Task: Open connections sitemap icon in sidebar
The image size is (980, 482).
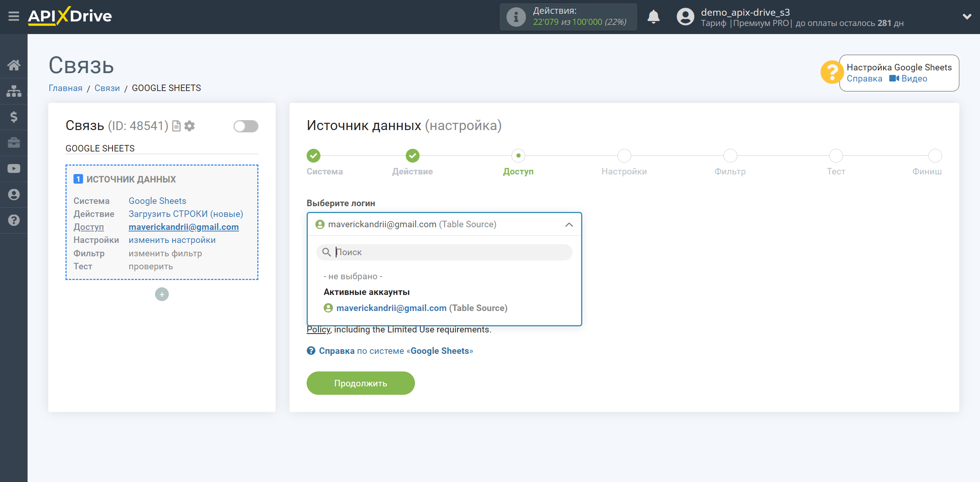Action: pyautogui.click(x=14, y=91)
